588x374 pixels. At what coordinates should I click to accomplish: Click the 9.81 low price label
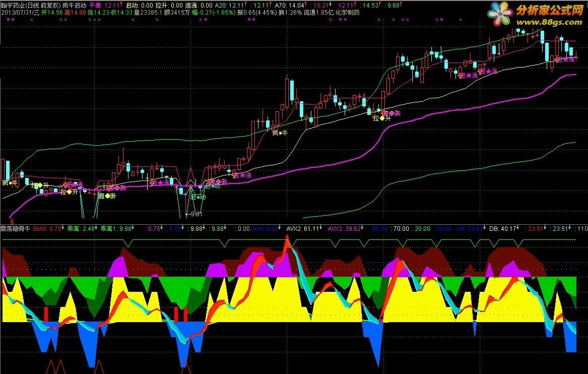click(x=196, y=215)
